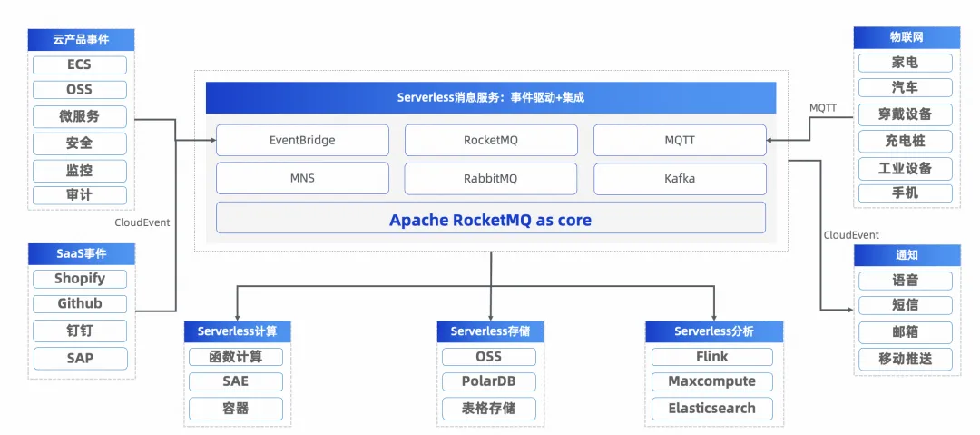The image size is (980, 435).
Task: Select the RabbitMQ box
Action: [491, 178]
